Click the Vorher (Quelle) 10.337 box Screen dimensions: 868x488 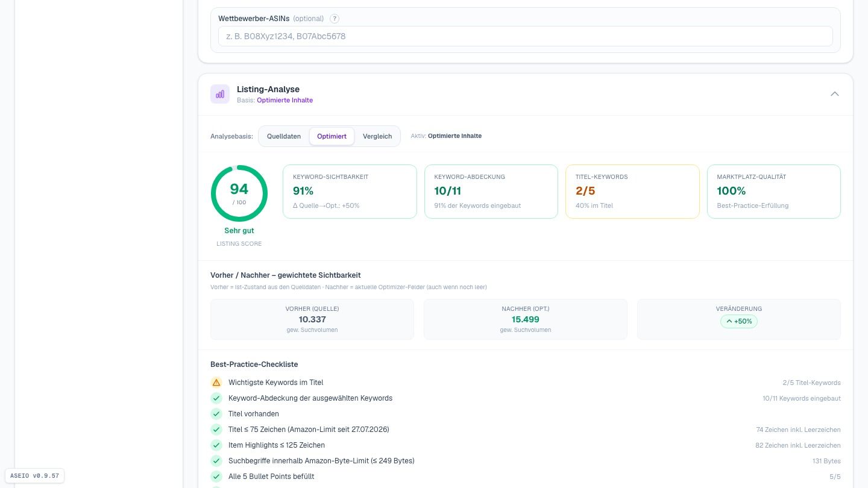click(312, 319)
